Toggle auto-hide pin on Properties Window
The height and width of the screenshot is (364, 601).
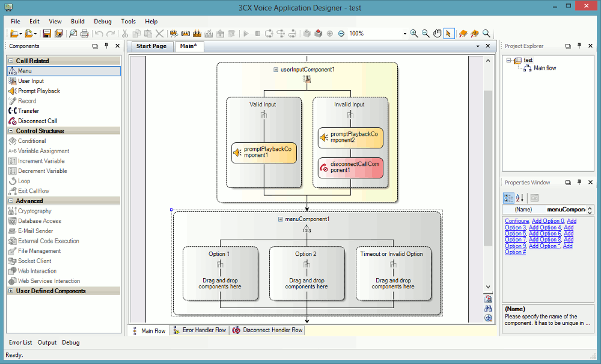pos(579,183)
